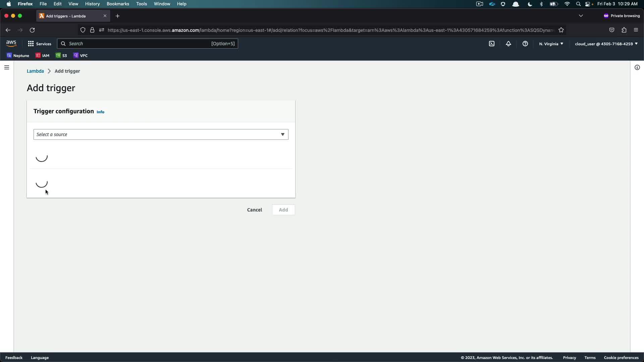
Task: Open the cloud_user account menu
Action: coord(606,44)
